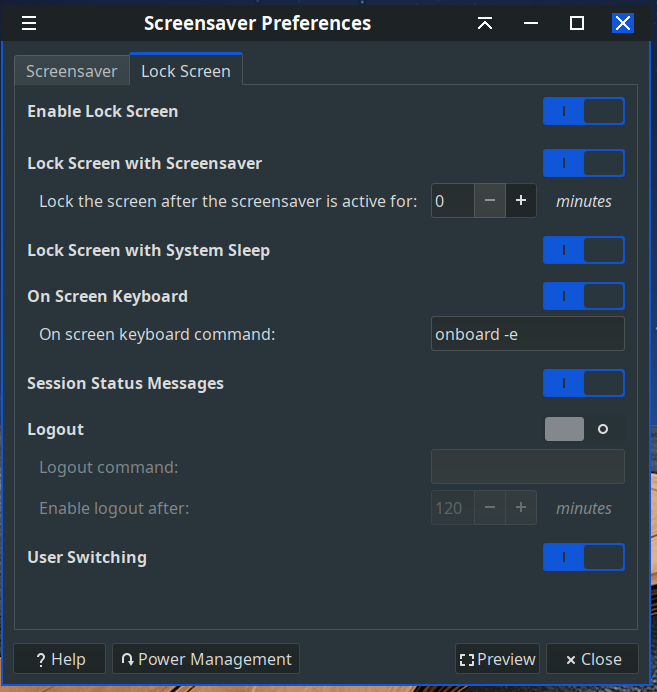Maximize the Screensaver Preferences window

click(x=577, y=23)
